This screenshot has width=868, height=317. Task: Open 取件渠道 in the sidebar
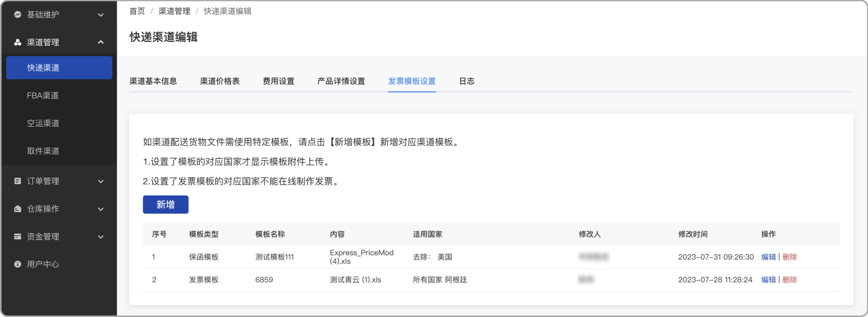[x=43, y=151]
